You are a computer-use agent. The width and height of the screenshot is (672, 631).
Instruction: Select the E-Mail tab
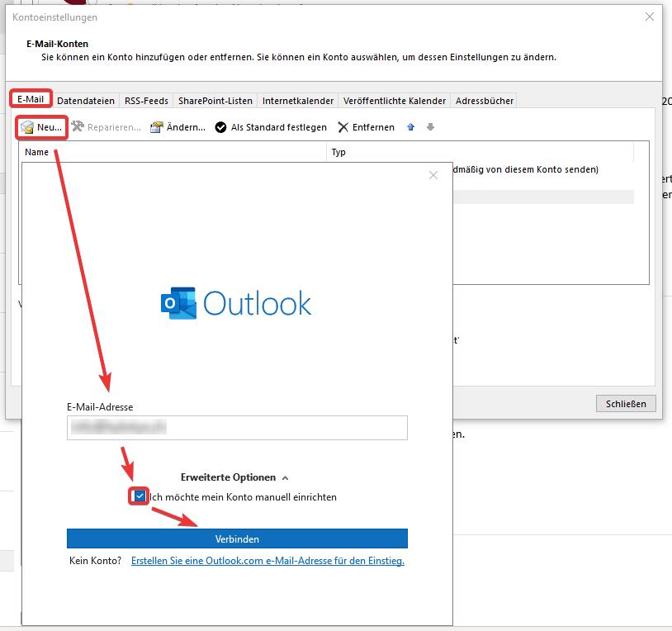coord(31,99)
